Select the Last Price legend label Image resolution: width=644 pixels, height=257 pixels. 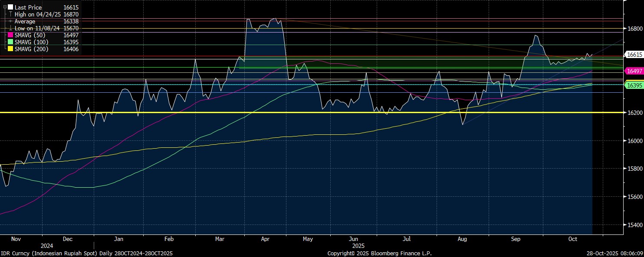(28, 7)
